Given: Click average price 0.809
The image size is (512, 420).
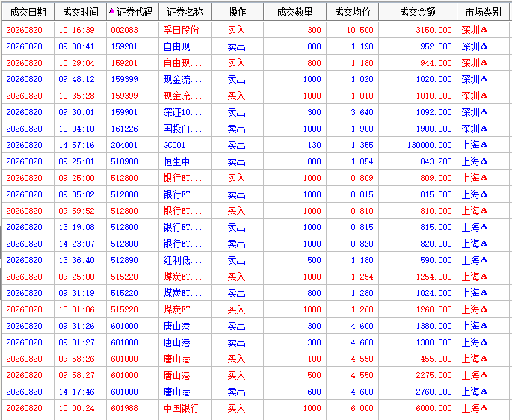Looking at the screenshot, I should 362,178.
